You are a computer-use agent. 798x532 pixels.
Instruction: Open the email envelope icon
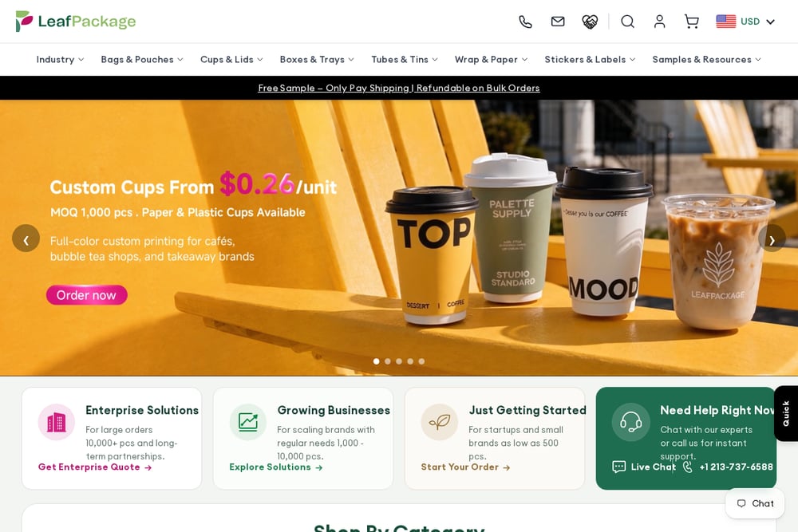(x=558, y=22)
